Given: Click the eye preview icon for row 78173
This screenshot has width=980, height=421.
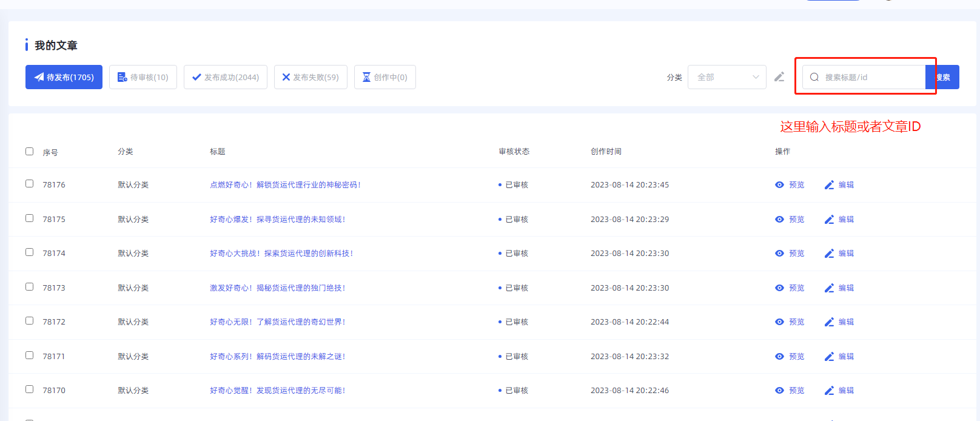Looking at the screenshot, I should click(x=779, y=288).
